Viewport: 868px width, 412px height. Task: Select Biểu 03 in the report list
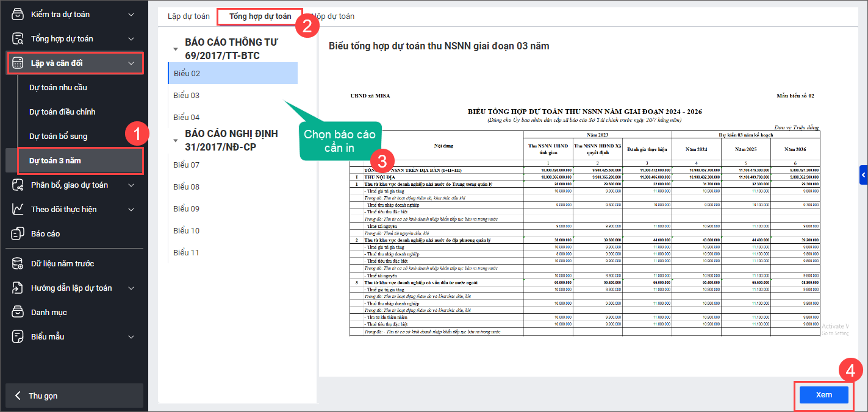coord(186,95)
